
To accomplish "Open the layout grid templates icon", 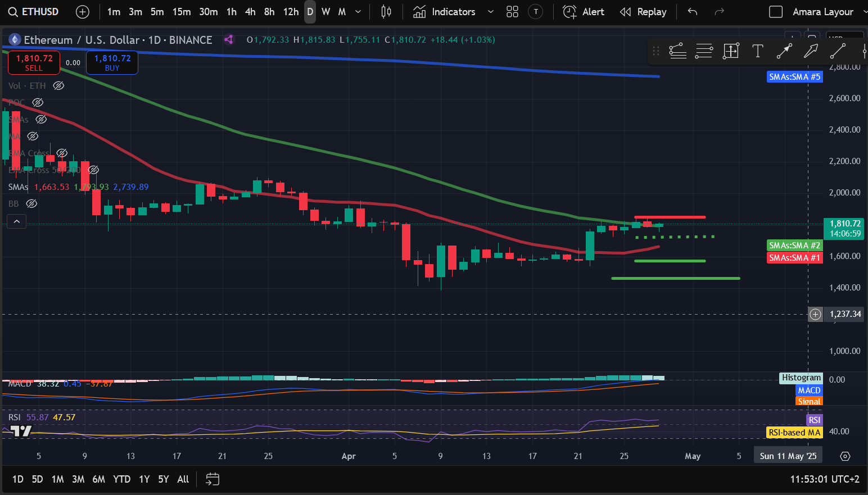I will (512, 12).
